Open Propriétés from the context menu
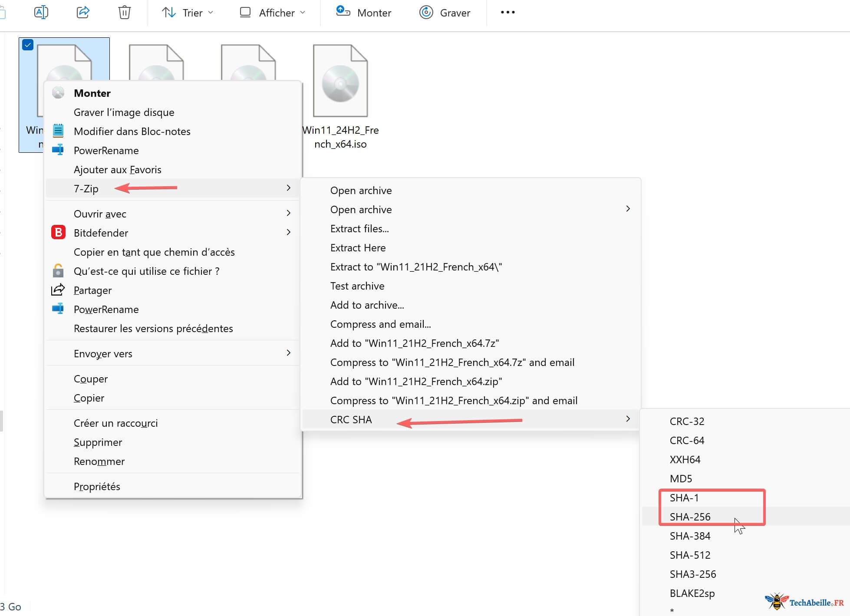The width and height of the screenshot is (850, 616). [x=97, y=486]
